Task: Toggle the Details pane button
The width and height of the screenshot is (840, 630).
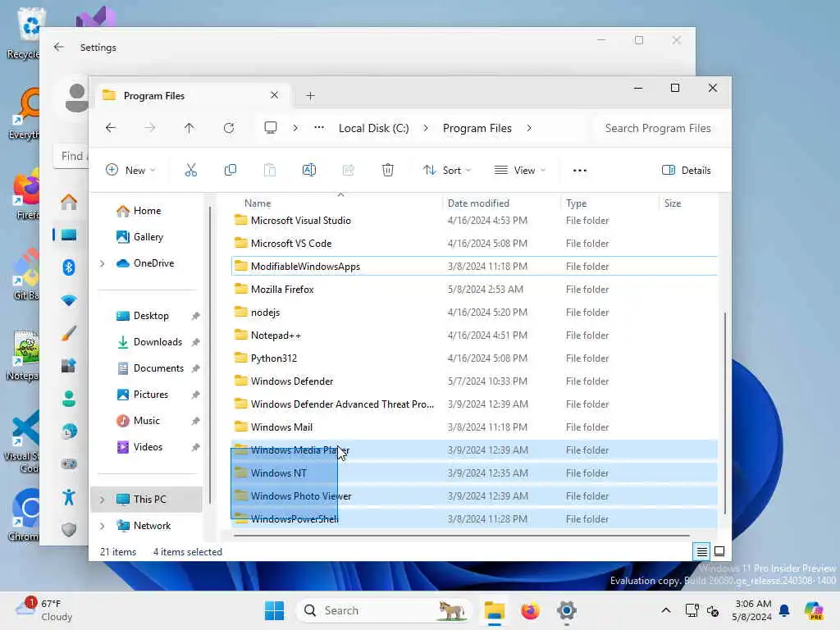Action: tap(687, 171)
